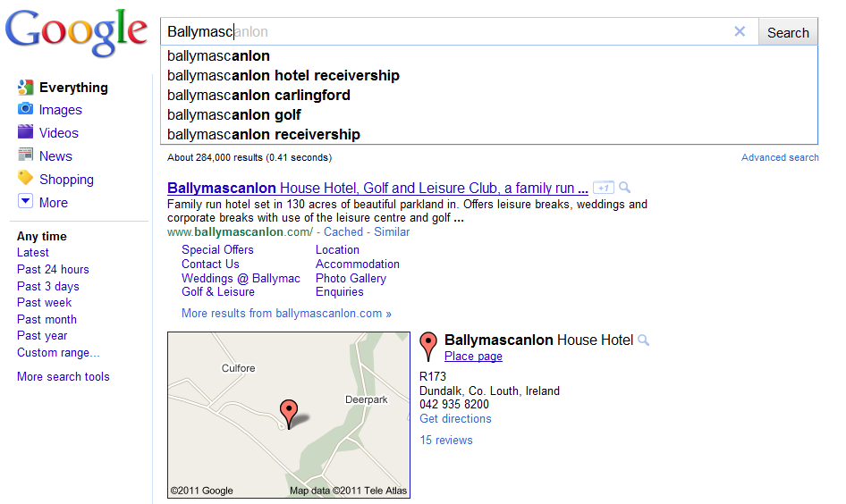Image resolution: width=846 pixels, height=504 pixels.
Task: Open the Ballymascanlon House Hotel result title
Action: click(x=377, y=189)
